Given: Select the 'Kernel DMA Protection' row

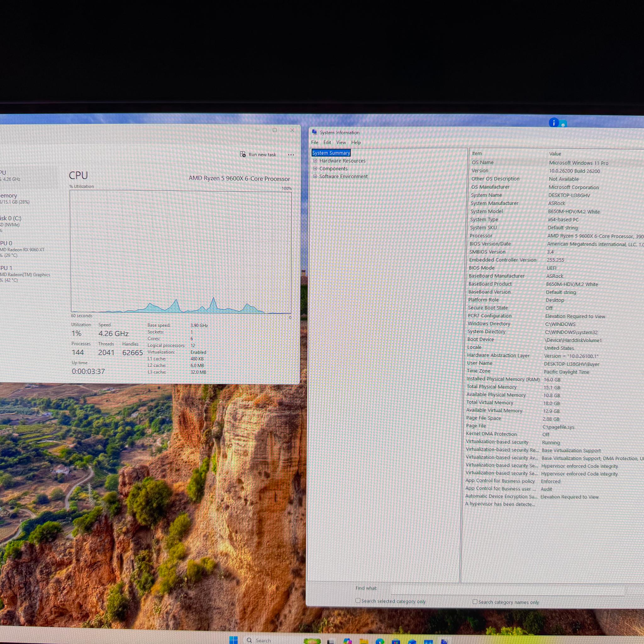Looking at the screenshot, I should pyautogui.click(x=554, y=434).
